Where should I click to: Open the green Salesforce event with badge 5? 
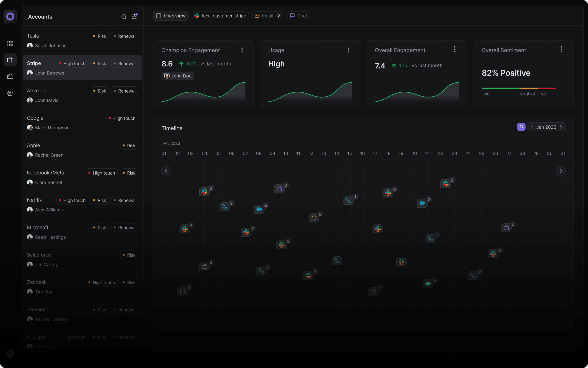point(428,284)
